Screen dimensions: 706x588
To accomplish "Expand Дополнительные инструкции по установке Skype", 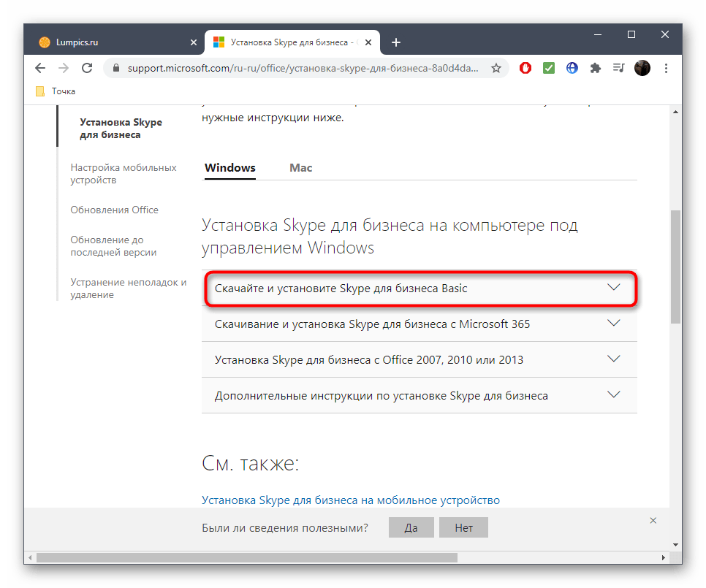I will pyautogui.click(x=420, y=395).
